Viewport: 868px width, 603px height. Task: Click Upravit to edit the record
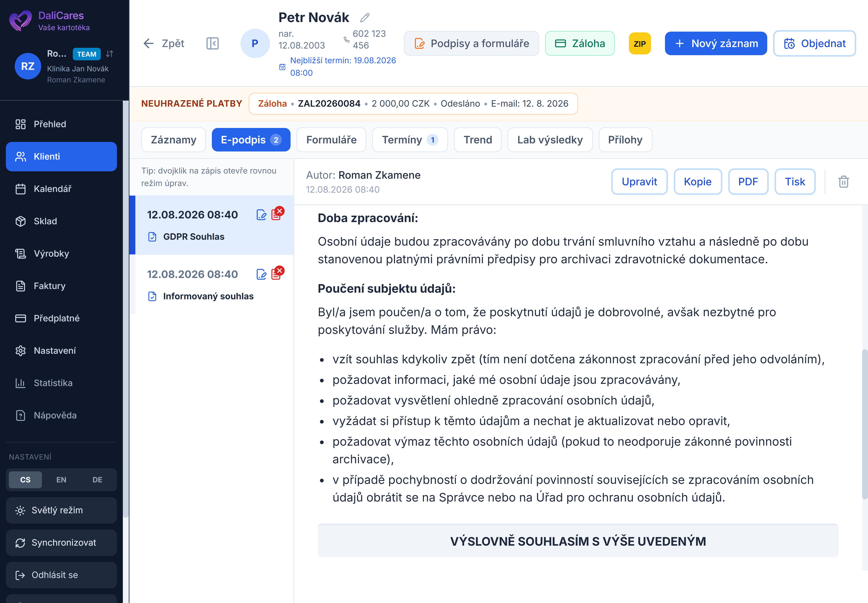[x=639, y=182]
